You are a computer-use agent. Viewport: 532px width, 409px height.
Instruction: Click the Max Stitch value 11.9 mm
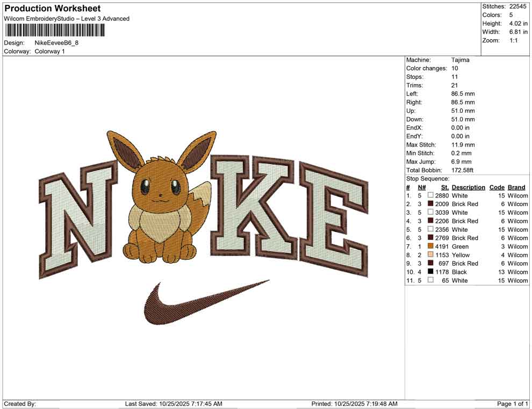pos(463,145)
